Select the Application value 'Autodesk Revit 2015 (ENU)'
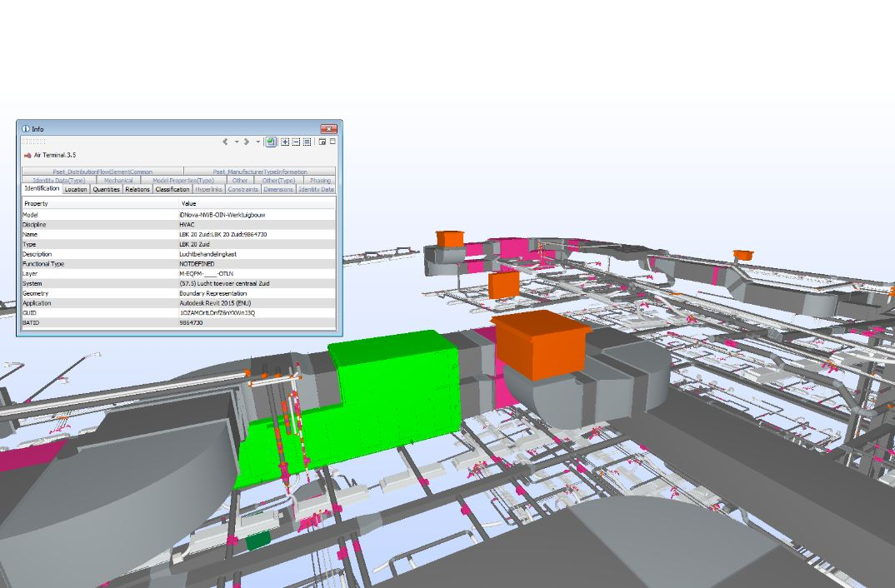 (x=215, y=303)
